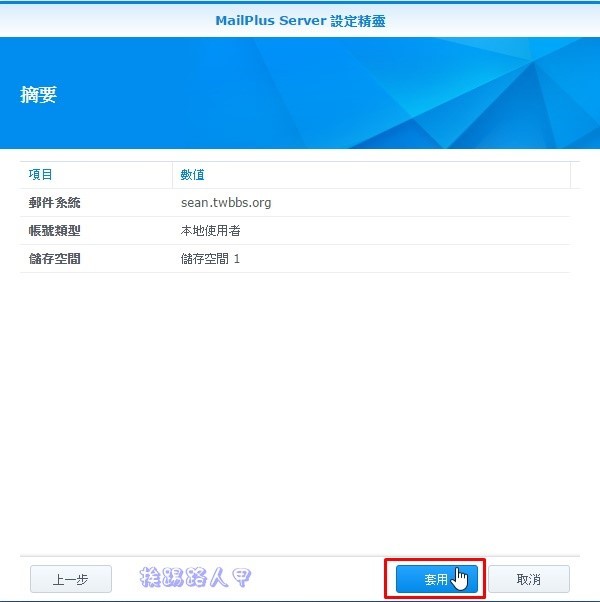This screenshot has height=602, width=600.
Task: Click the 項目 column header
Action: 96,175
